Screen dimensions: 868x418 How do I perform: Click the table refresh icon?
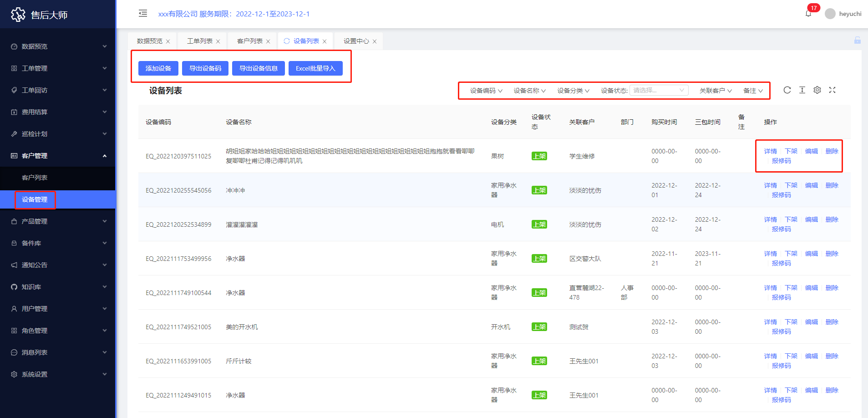click(787, 90)
